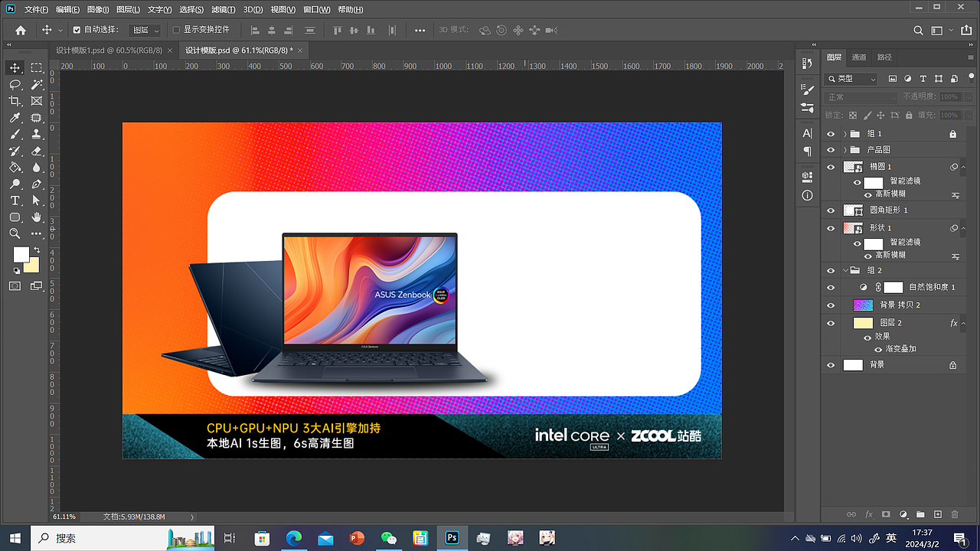
Task: Select the Rounded Rectangle shape tool
Action: (x=15, y=217)
